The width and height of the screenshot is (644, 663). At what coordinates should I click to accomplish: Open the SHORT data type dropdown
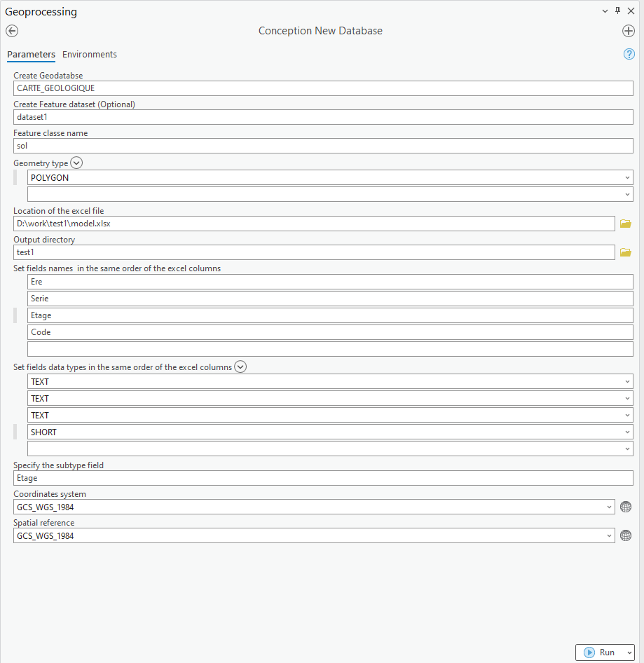(627, 432)
